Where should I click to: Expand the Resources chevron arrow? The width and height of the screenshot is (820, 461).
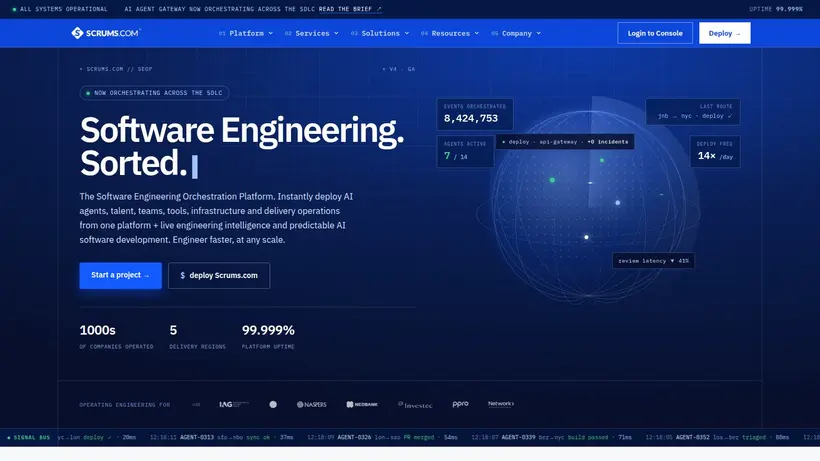[476, 33]
